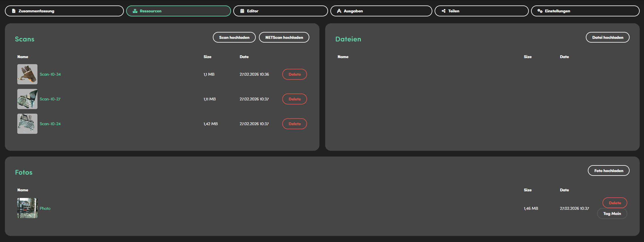Open the Ausgaben tab
This screenshot has height=242, width=644.
point(381,11)
